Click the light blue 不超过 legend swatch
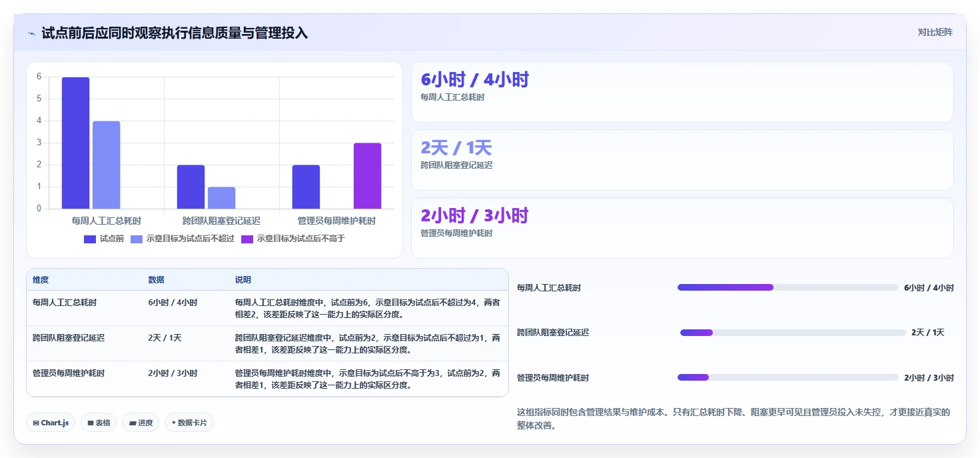The image size is (980, 458). (x=137, y=239)
